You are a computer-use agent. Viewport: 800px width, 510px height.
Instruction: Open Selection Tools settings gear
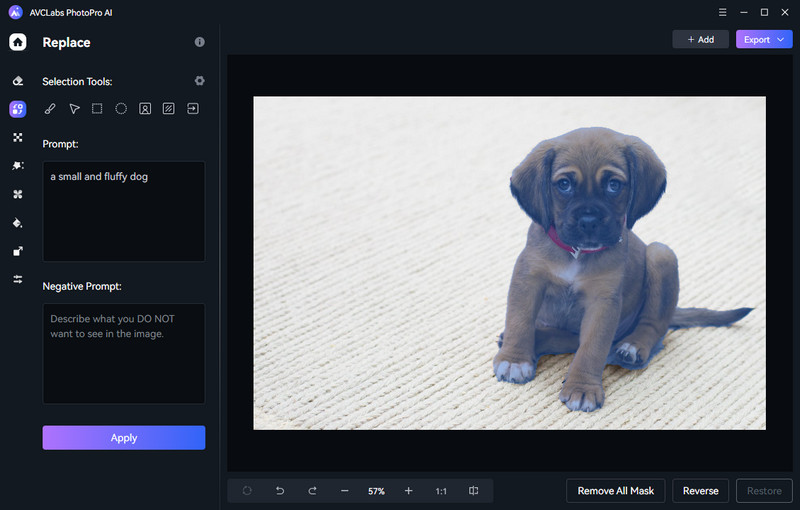coord(199,81)
